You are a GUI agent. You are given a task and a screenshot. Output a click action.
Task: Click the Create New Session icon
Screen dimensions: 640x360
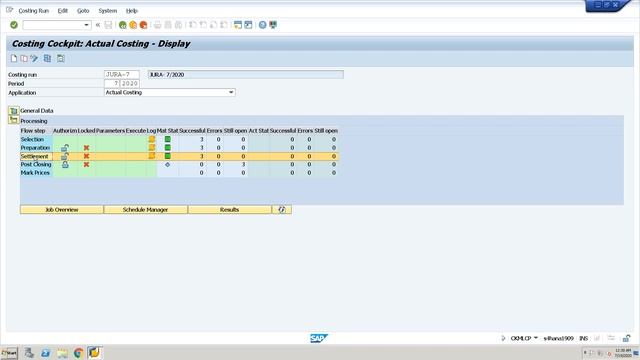238,25
